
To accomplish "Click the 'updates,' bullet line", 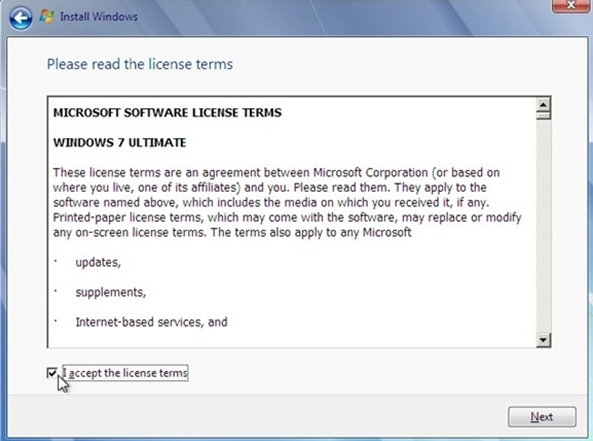I will 98,262.
